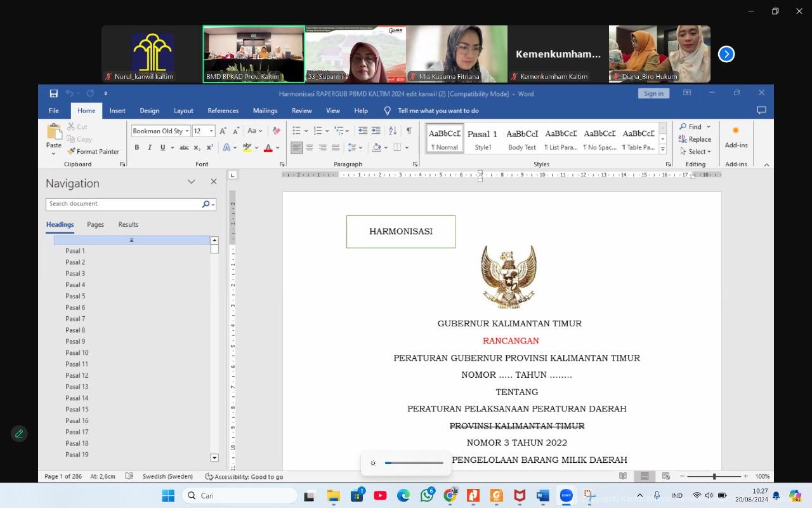Screen dimensions: 812x508
Task: Open WhatsApp from the taskbar
Action: [x=427, y=495]
